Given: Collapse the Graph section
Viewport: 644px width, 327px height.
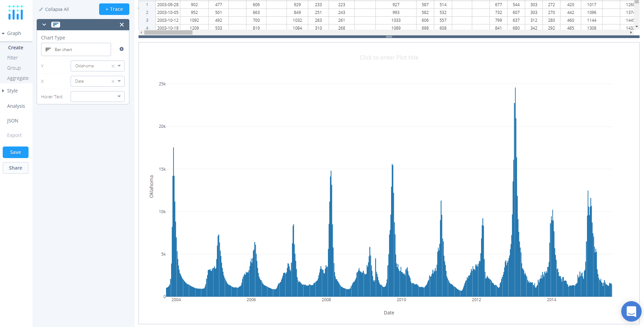Looking at the screenshot, I should pos(11,33).
